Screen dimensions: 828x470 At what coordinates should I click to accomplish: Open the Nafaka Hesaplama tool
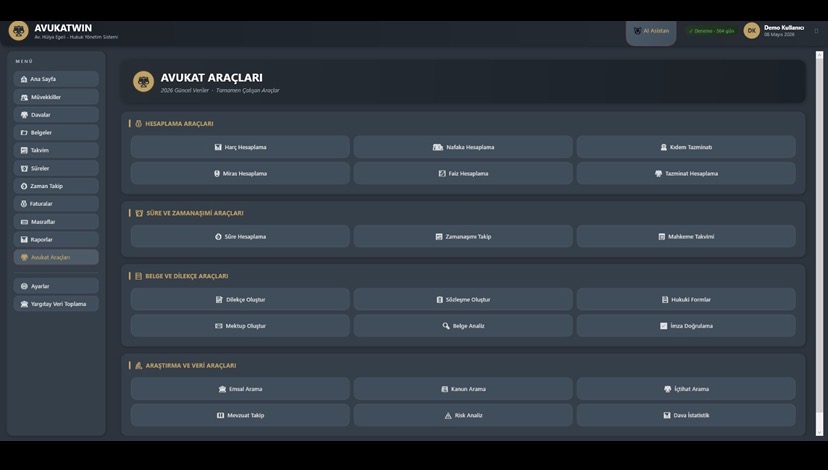pos(463,147)
